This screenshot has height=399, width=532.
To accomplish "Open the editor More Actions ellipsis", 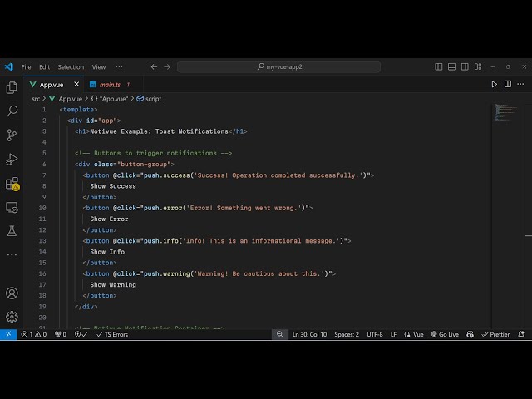I will coord(520,84).
